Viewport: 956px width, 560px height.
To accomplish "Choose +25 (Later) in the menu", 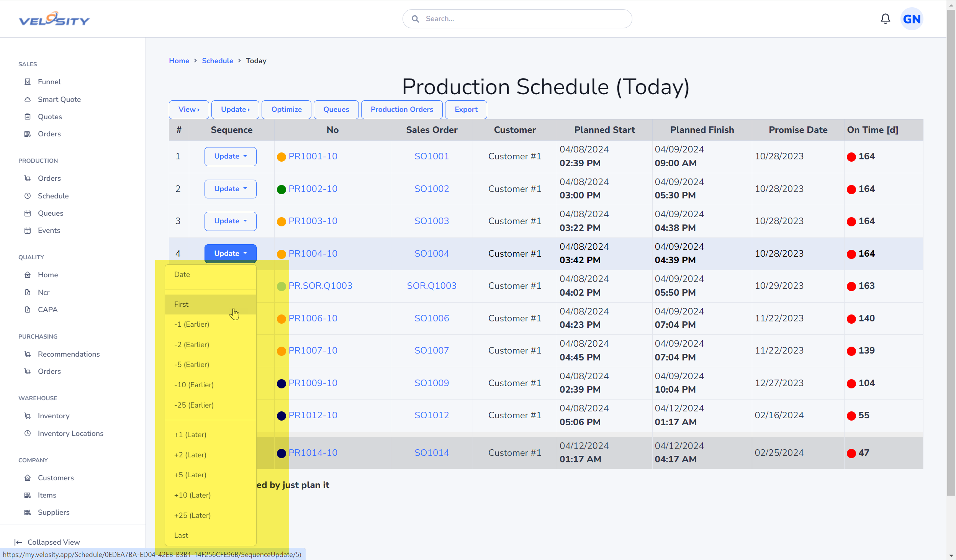I will pyautogui.click(x=211, y=515).
